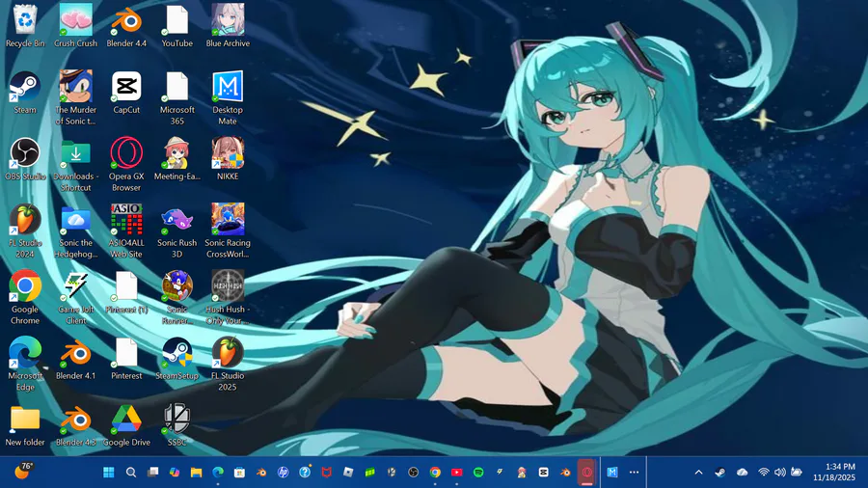The height and width of the screenshot is (488, 868).
Task: Expand the taskbar overflow three-dots menu
Action: tap(635, 472)
